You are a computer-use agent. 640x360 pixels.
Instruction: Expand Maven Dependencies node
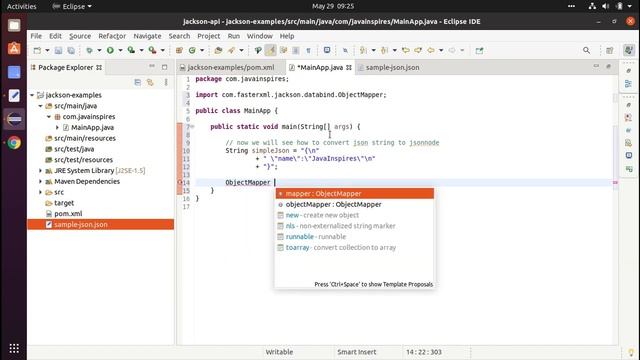click(x=40, y=181)
